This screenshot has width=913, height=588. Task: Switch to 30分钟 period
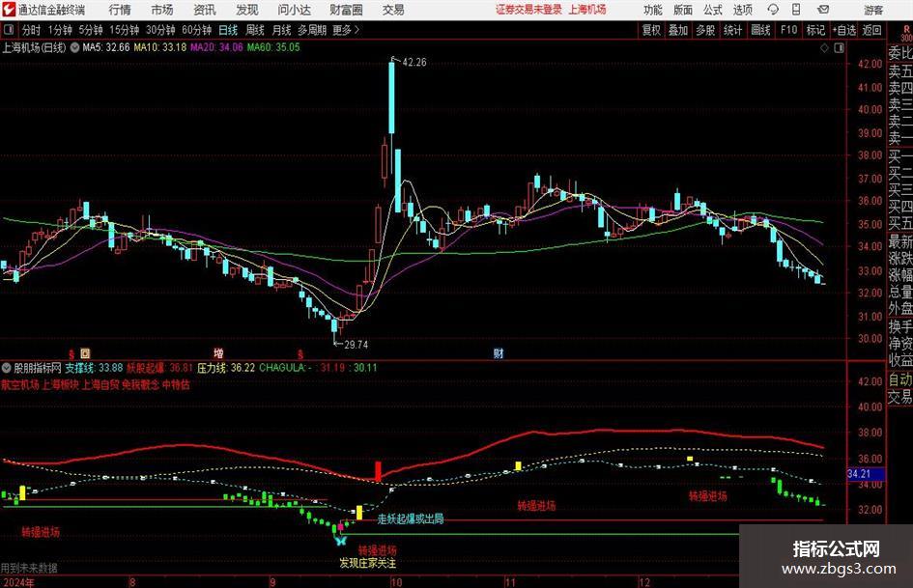(160, 30)
